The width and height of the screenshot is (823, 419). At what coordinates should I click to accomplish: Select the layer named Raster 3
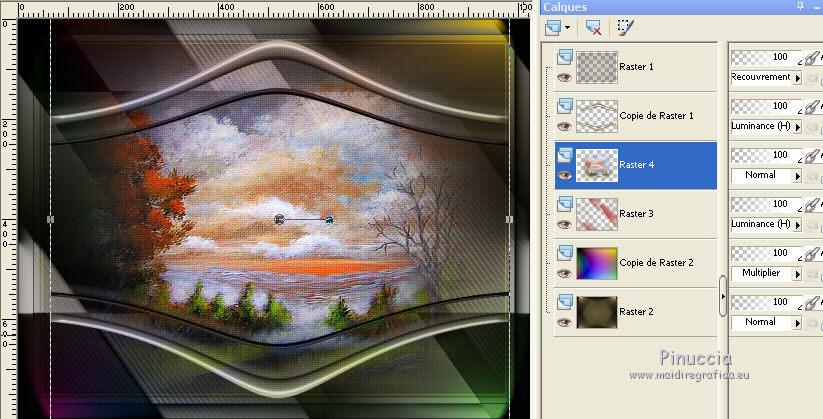(636, 214)
